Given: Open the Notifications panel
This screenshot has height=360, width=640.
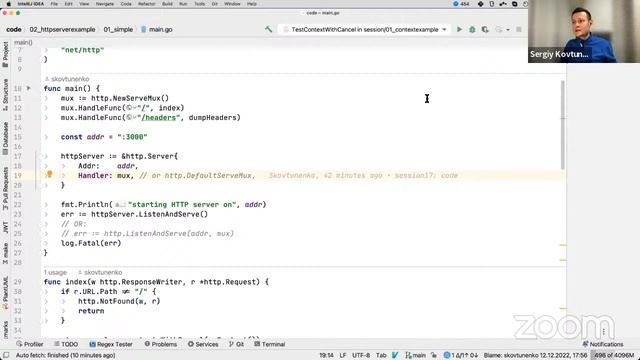Looking at the screenshot, I should [x=603, y=344].
